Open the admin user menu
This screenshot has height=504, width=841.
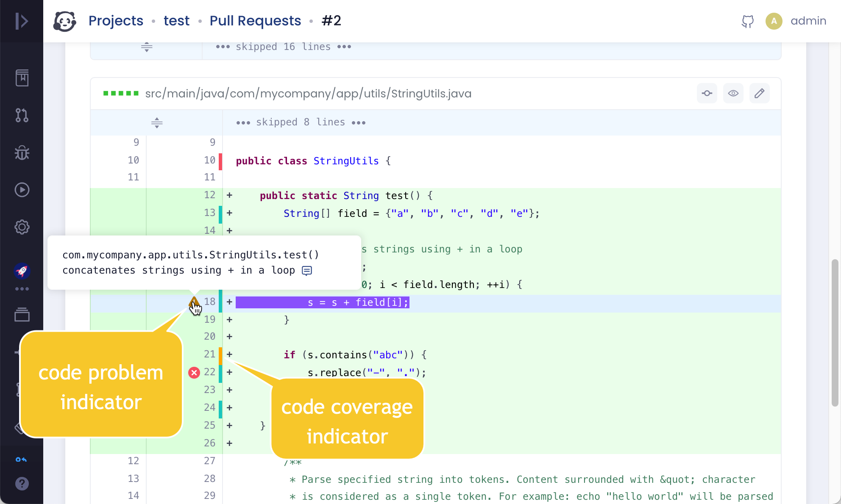808,21
